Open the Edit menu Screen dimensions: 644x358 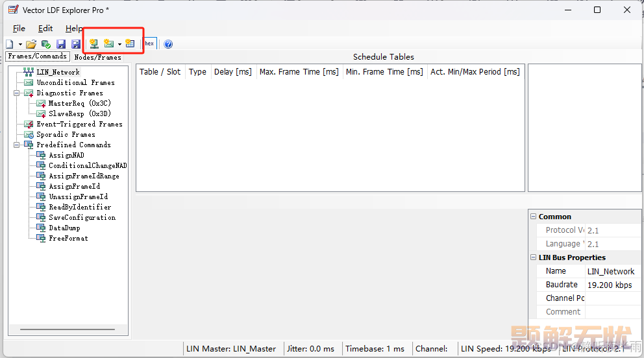[x=45, y=29]
